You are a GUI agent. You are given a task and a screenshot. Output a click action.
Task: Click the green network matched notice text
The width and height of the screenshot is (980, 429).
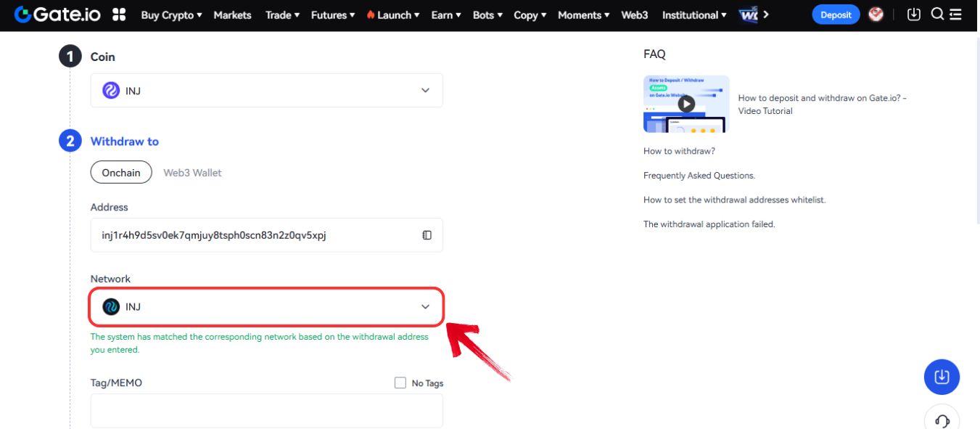(259, 343)
